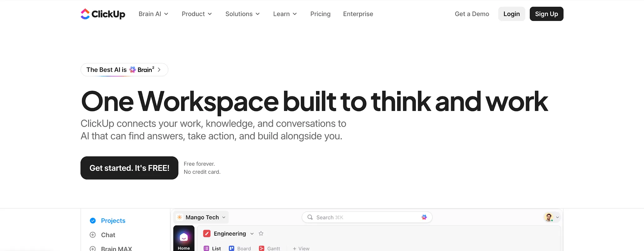Click the Login button
This screenshot has width=644, height=251.
point(512,14)
